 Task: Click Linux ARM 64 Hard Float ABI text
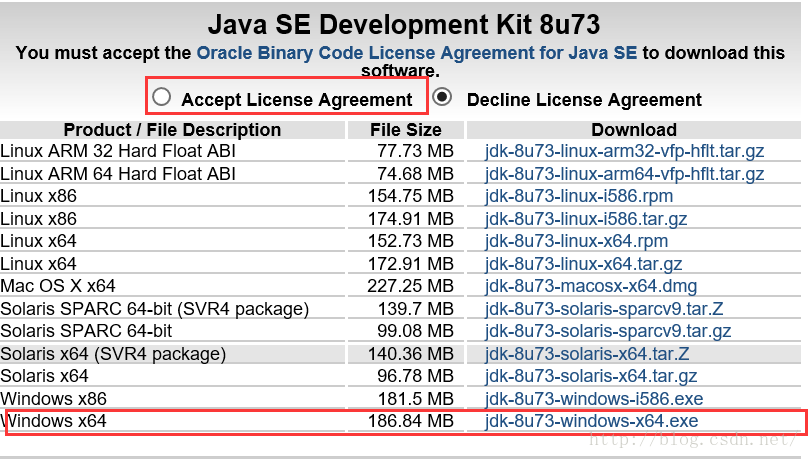118,173
